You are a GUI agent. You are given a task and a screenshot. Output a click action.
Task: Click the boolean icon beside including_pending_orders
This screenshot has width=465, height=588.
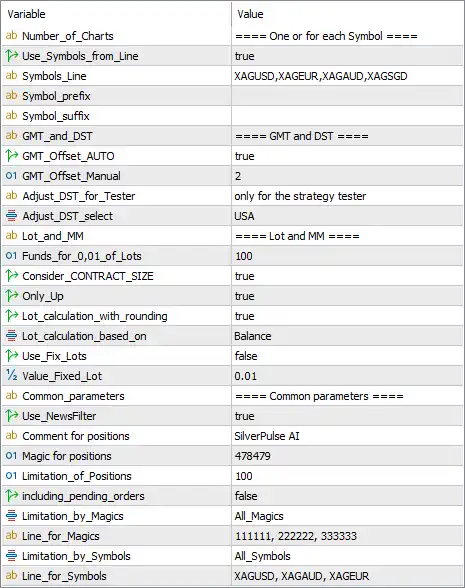click(12, 496)
